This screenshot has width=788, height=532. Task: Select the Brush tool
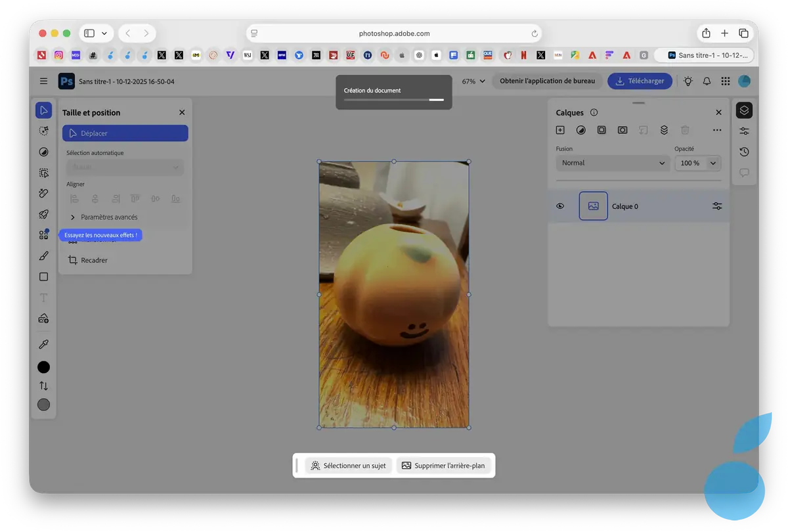click(43, 255)
